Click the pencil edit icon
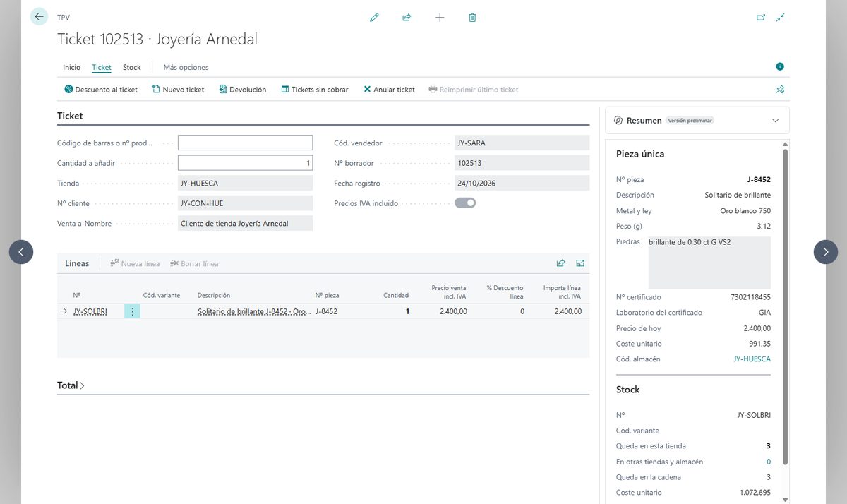 coord(374,18)
